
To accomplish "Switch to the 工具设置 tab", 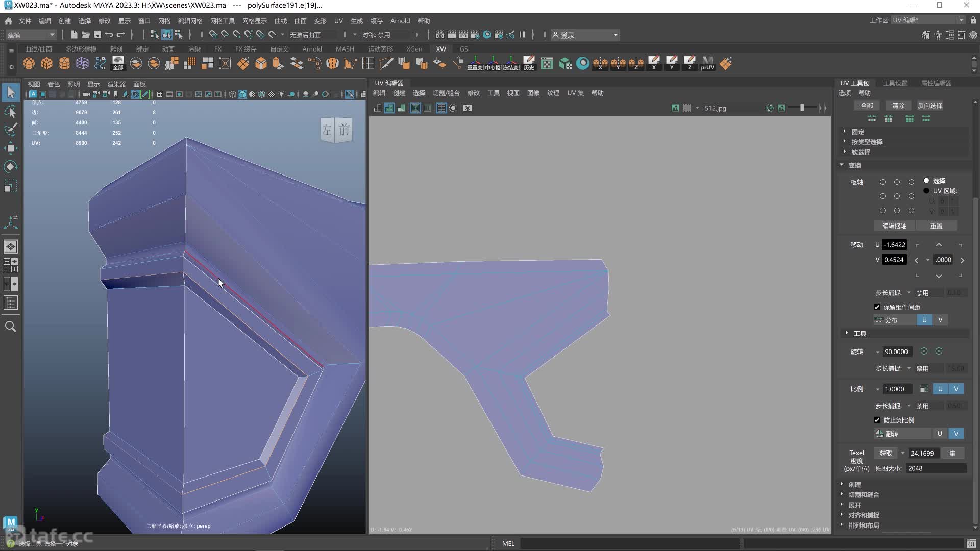I will 895,83.
